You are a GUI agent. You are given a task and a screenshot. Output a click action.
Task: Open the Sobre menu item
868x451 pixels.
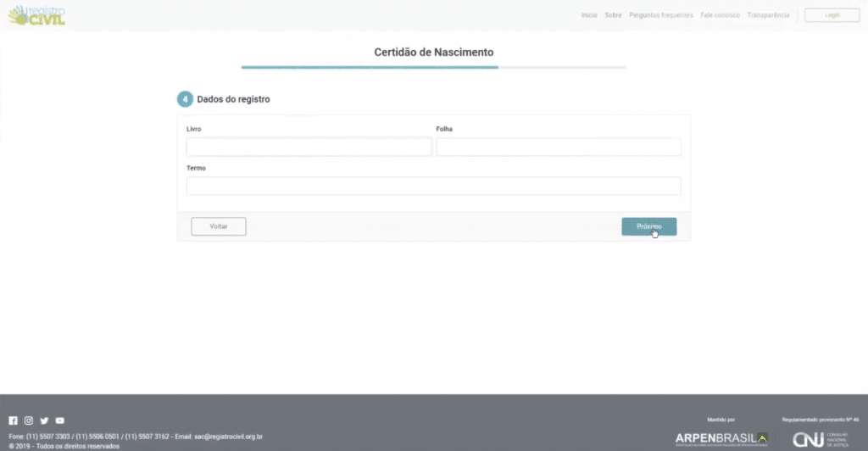pos(613,15)
